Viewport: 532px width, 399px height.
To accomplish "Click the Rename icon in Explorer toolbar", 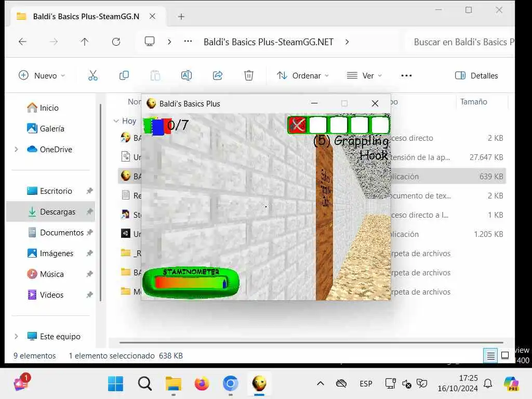I will [187, 75].
